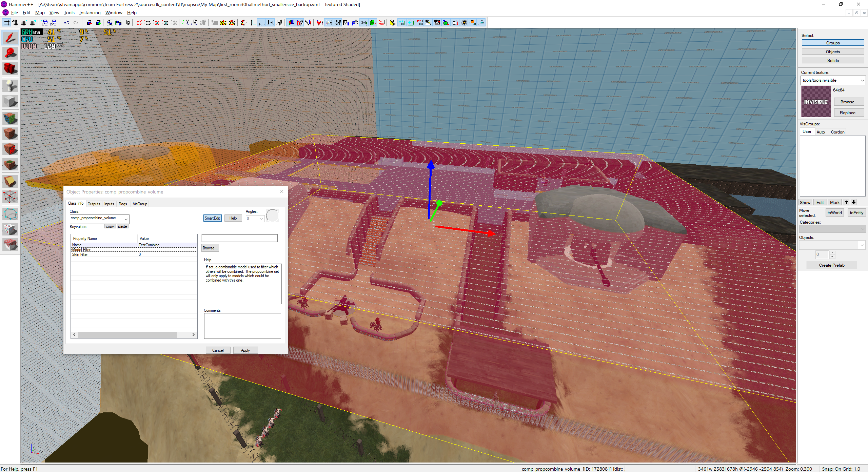
Task: Click the Undo arrow in toolbar
Action: click(x=67, y=23)
